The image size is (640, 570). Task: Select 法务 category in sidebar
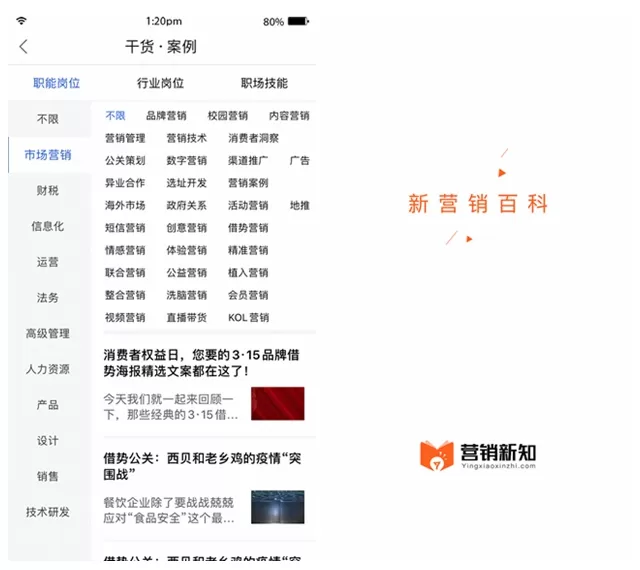click(48, 298)
